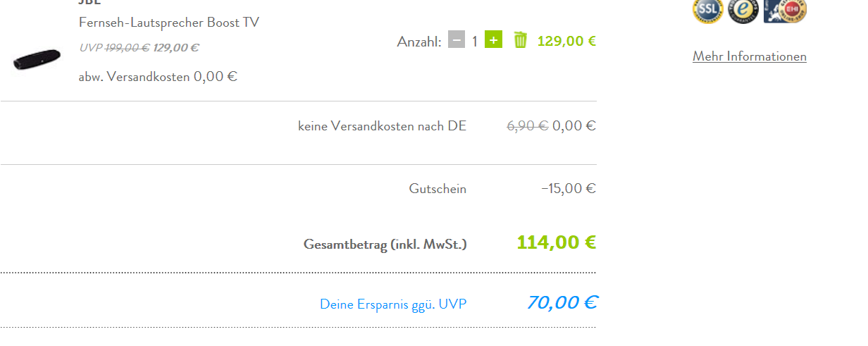Viewport: 868px width, 346px height.
Task: Click the Gesamtbetrag total 114,00 €
Action: [557, 242]
